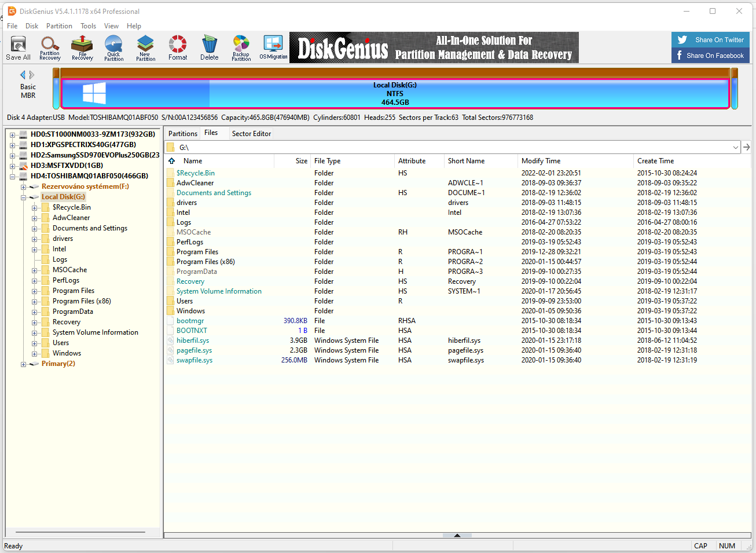Launch the File Recovery tool
The height and width of the screenshot is (553, 756).
click(x=82, y=47)
